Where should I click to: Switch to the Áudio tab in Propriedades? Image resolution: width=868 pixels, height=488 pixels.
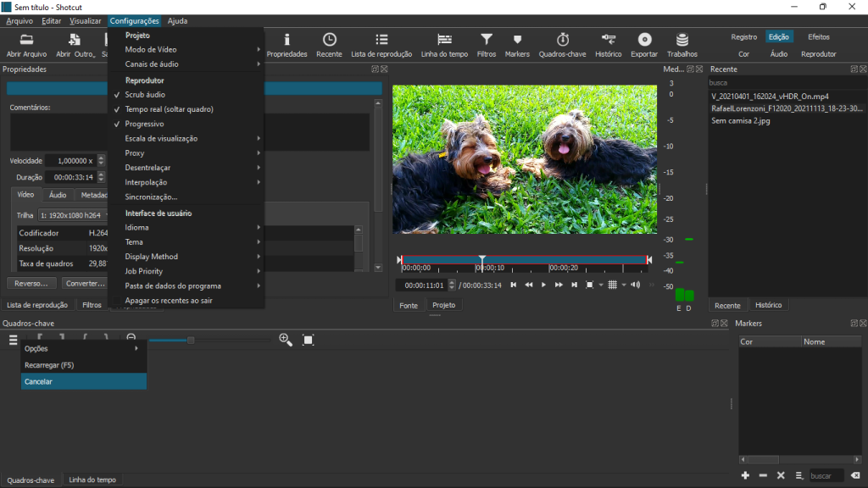pos(57,194)
